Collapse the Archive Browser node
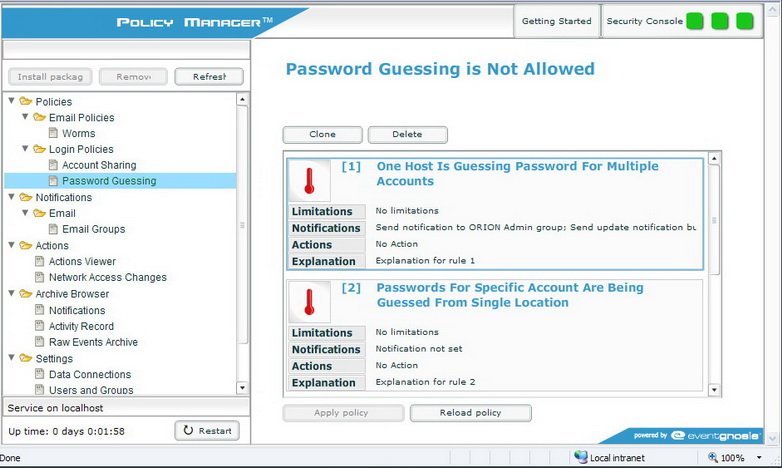782x468 pixels. 11,293
